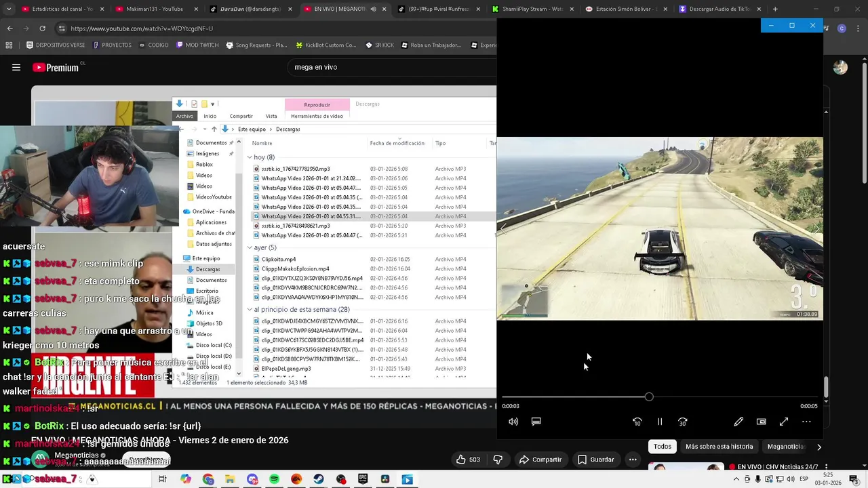The image size is (868, 488).
Task: Open media player more options menu
Action: click(806, 422)
